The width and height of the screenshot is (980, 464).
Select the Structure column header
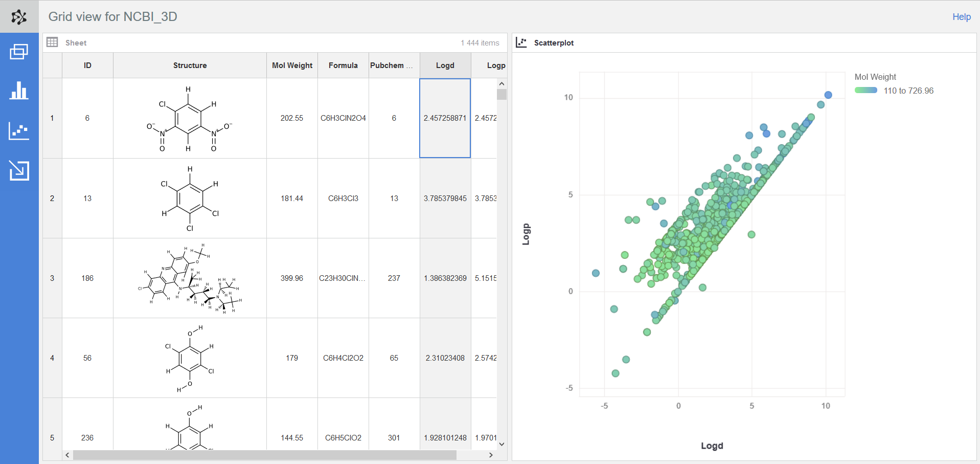tap(190, 65)
